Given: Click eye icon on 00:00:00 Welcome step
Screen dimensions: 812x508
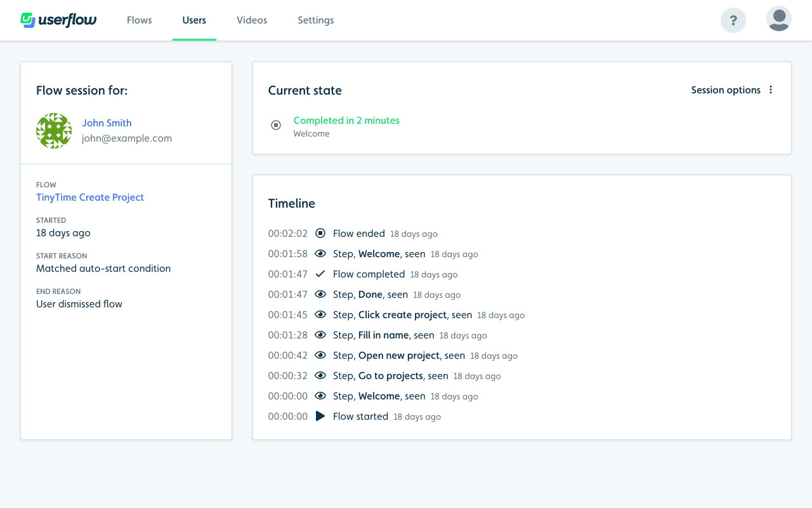Looking at the screenshot, I should click(x=320, y=396).
